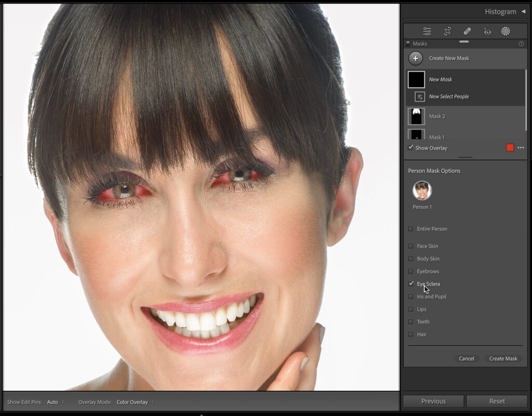
Task: Select the Person 1 face thumbnail
Action: coord(422,191)
